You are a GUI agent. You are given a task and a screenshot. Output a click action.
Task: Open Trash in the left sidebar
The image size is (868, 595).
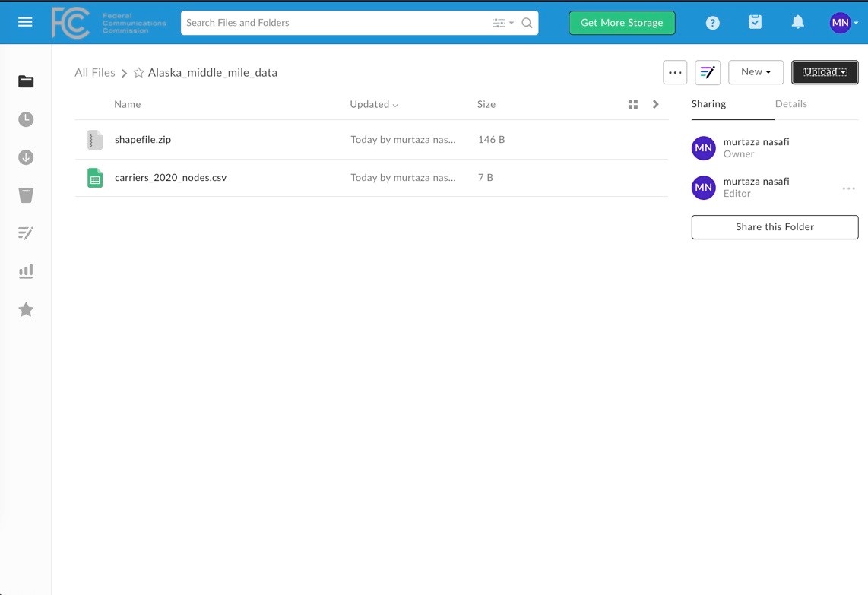coord(26,195)
